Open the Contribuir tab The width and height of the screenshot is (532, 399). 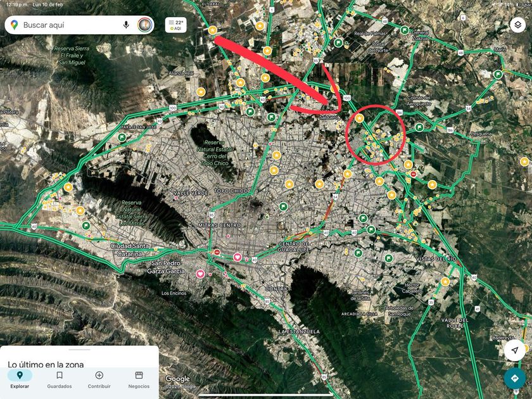point(99,379)
